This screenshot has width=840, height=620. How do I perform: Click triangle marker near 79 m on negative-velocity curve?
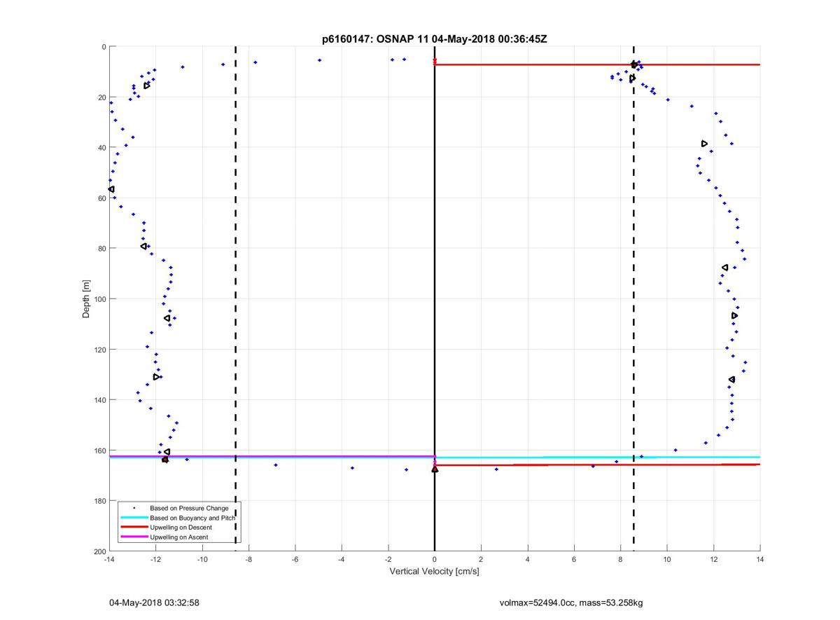tap(143, 246)
